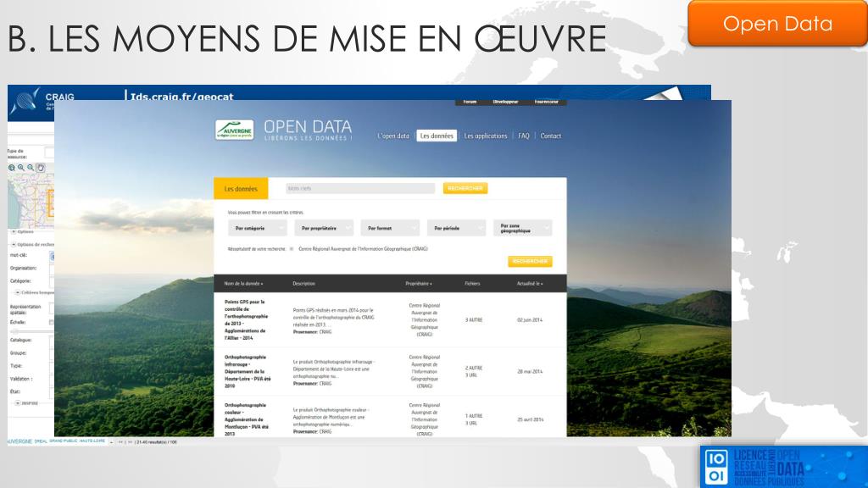This screenshot has height=488, width=868.
Task: Click the AUVERGNE link in geocat footer
Action: (20, 441)
